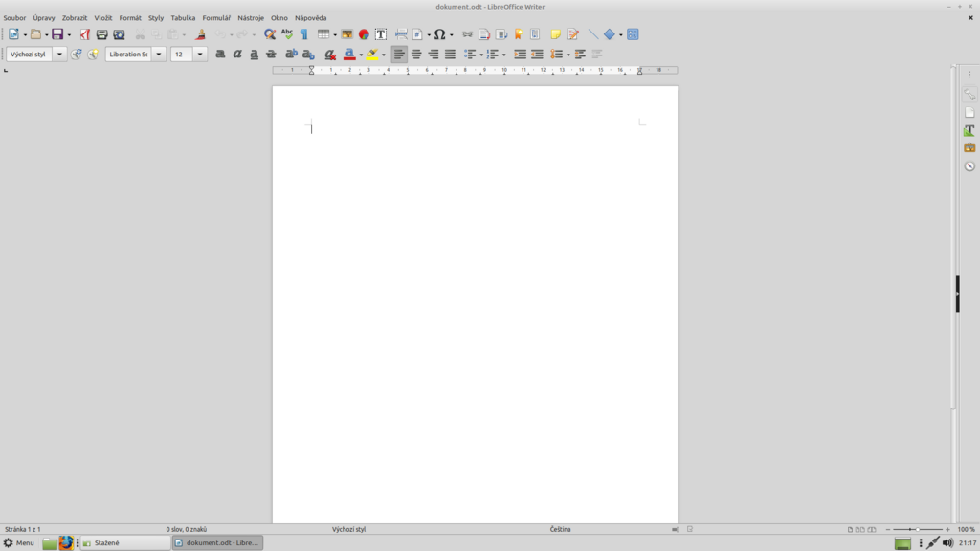This screenshot has height=551, width=980.
Task: Open the sidebar Gallery icon
Action: tap(969, 148)
